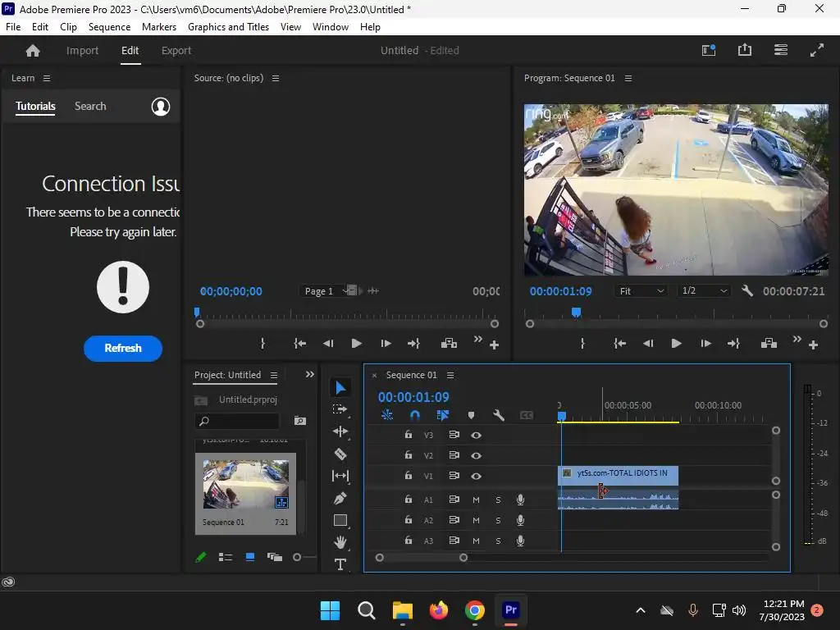The image size is (840, 630).
Task: Toggle lock on track V2
Action: click(408, 455)
